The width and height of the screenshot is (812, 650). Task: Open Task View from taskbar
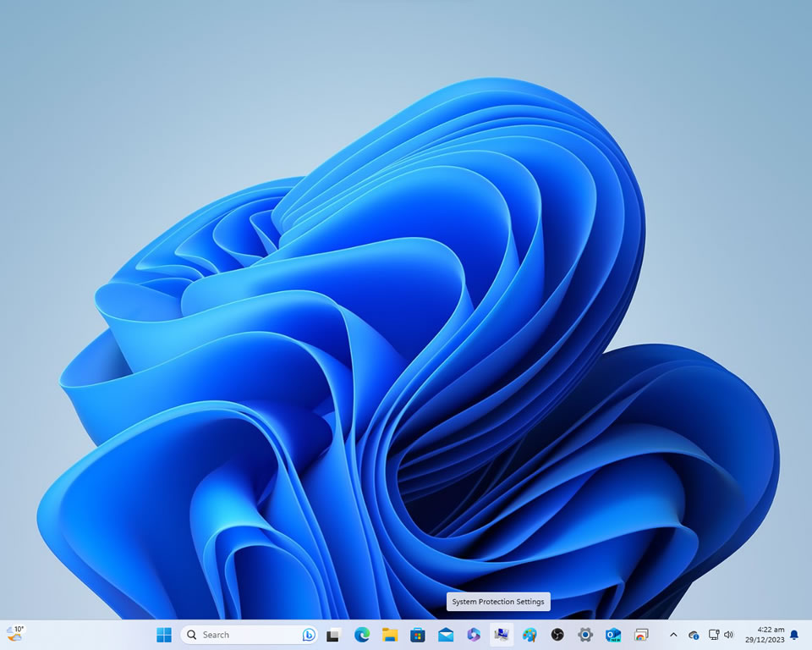tap(333, 635)
